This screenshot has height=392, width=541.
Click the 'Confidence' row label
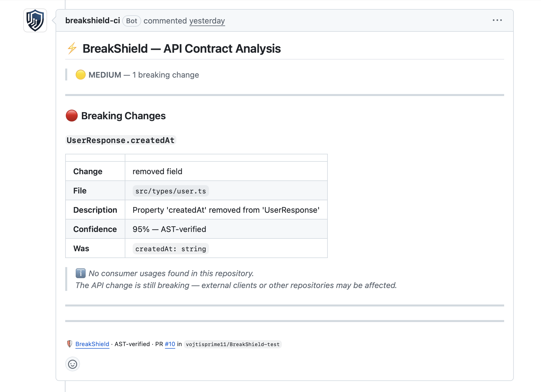pyautogui.click(x=95, y=229)
